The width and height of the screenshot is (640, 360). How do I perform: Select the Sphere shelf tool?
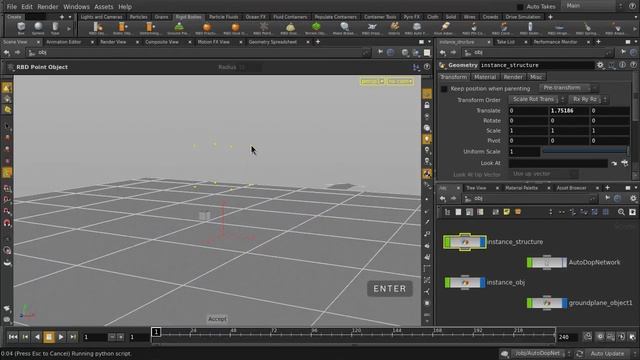(38, 28)
